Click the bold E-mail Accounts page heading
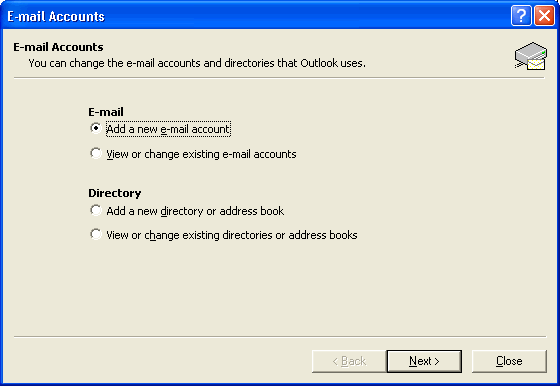Viewport: 560px width, 386px height. [58, 47]
